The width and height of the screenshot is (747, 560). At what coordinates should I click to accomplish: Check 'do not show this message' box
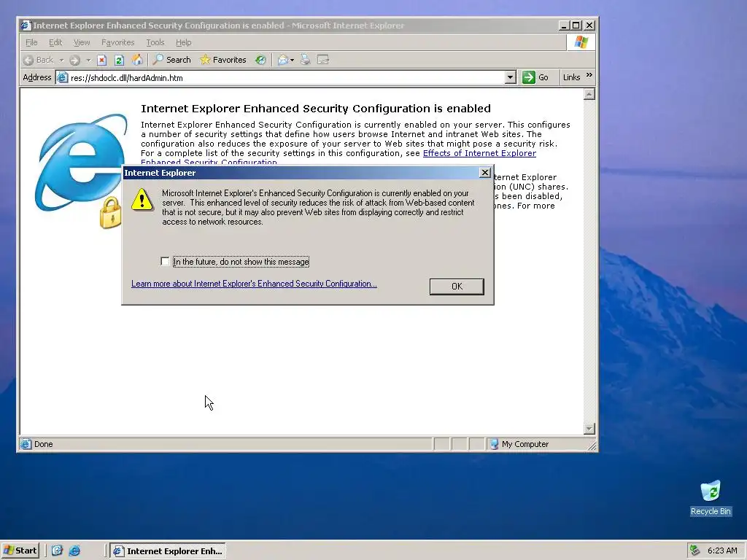[165, 262]
